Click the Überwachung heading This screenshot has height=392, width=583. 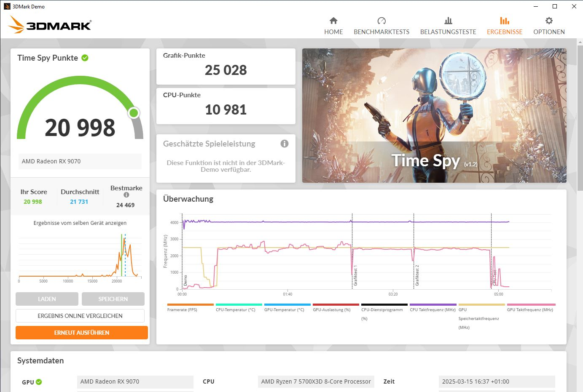coord(188,199)
